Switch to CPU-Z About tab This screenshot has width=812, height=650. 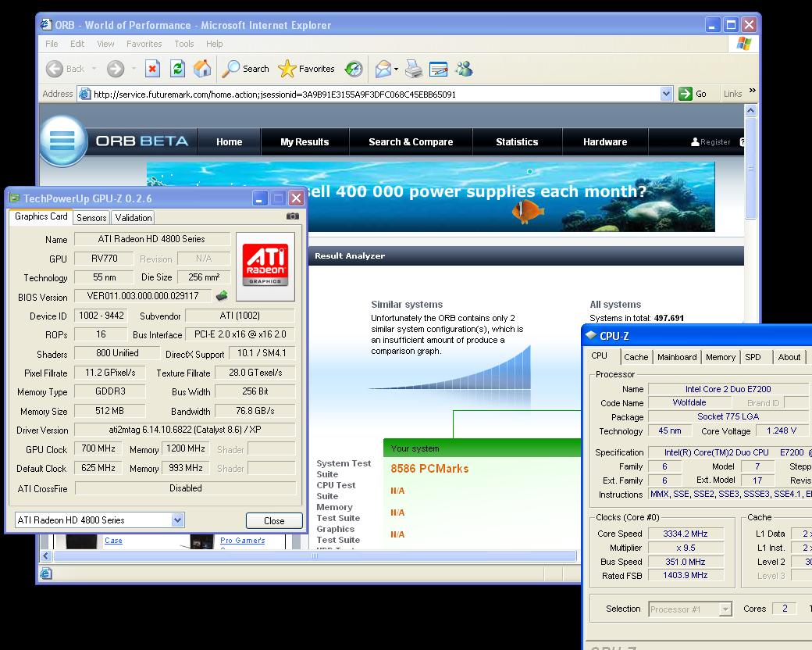pyautogui.click(x=789, y=357)
